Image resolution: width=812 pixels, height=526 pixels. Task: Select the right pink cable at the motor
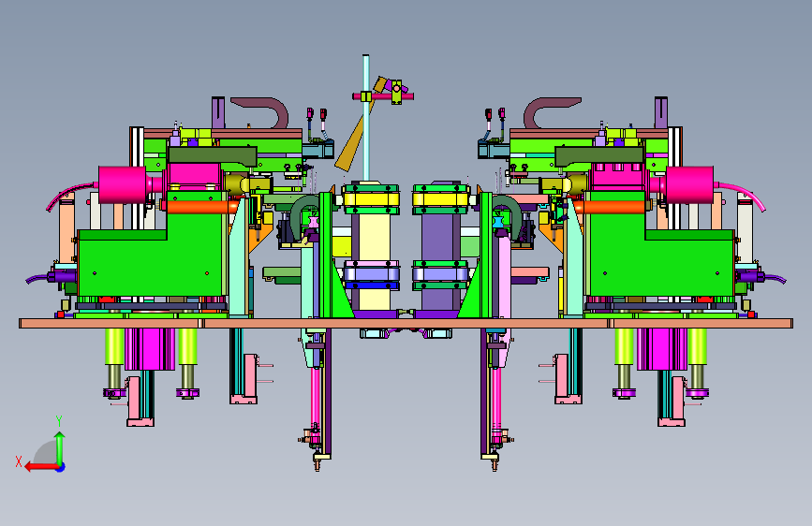741,196
